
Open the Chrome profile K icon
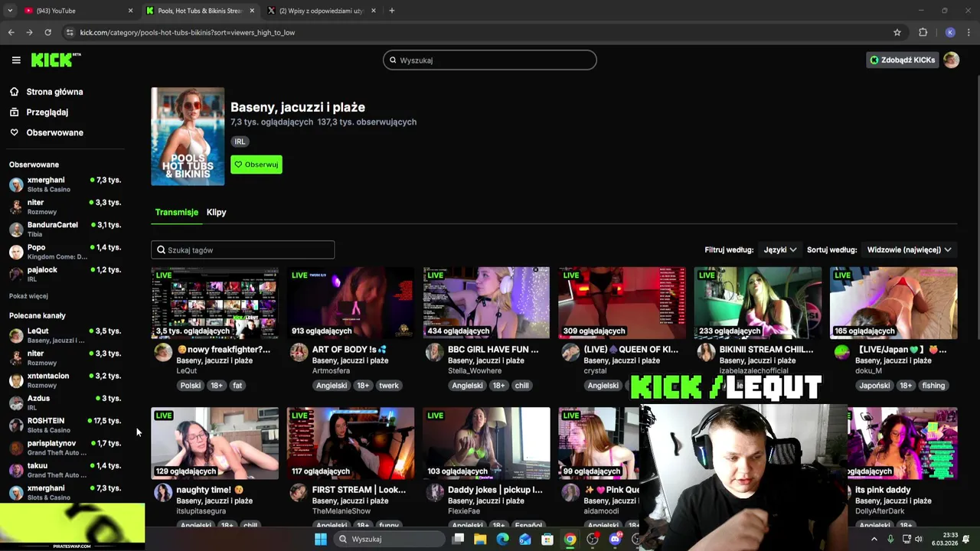pyautogui.click(x=950, y=32)
